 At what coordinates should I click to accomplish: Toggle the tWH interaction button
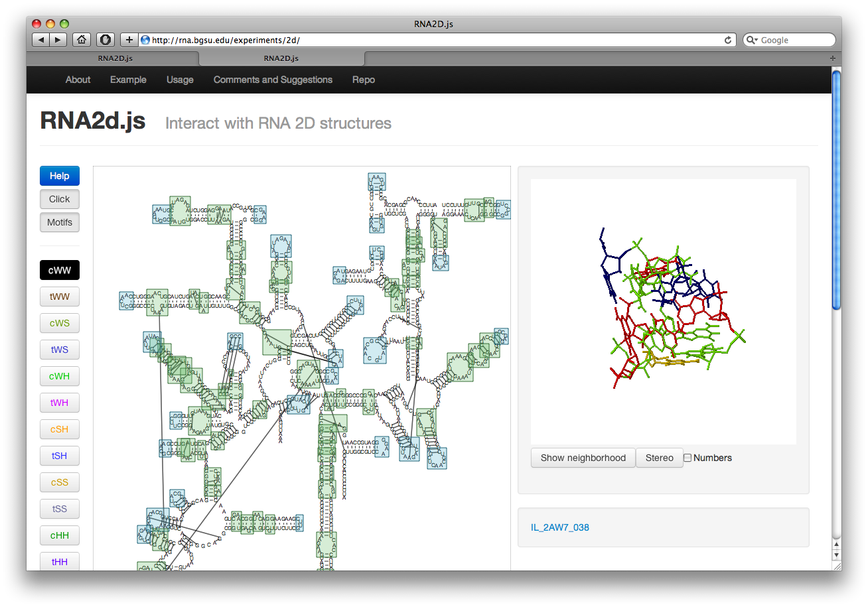point(60,403)
